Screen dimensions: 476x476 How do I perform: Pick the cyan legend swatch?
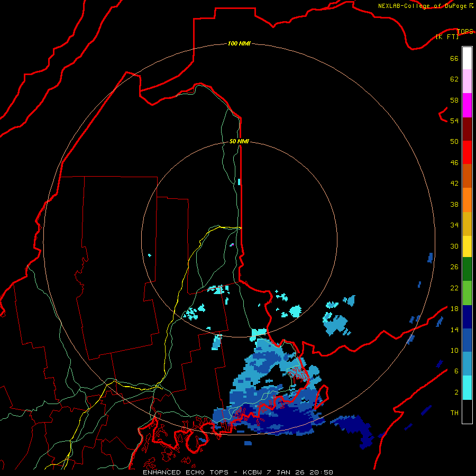(x=467, y=388)
